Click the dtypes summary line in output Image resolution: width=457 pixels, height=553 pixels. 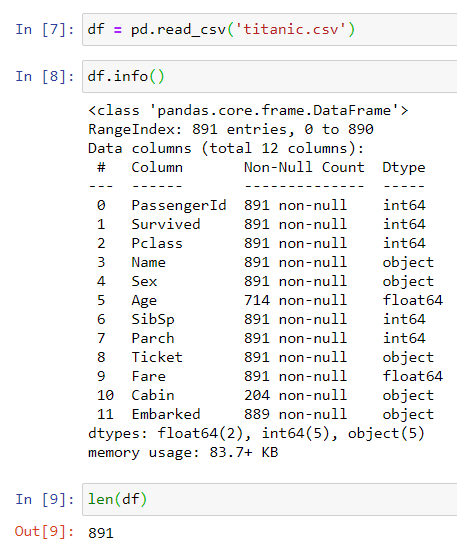[x=256, y=433]
